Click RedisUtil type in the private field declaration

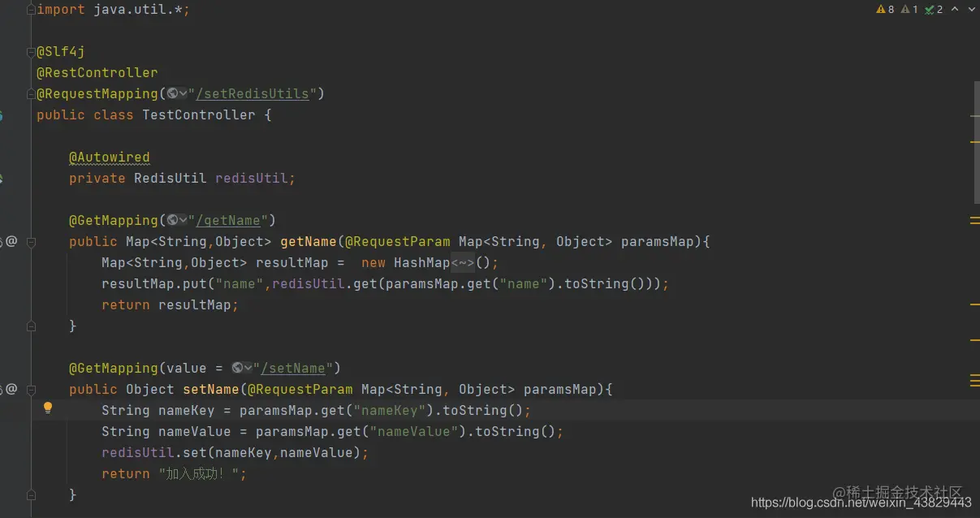pos(171,179)
